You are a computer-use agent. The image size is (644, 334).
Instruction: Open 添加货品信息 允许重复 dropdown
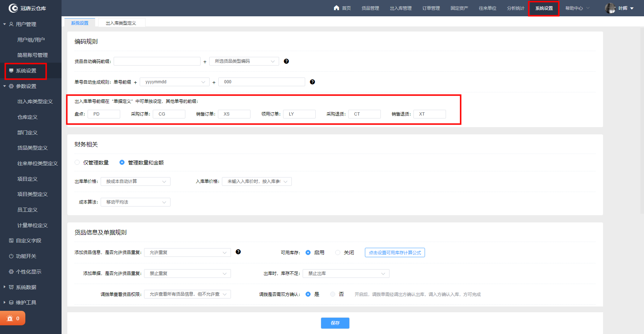point(188,252)
